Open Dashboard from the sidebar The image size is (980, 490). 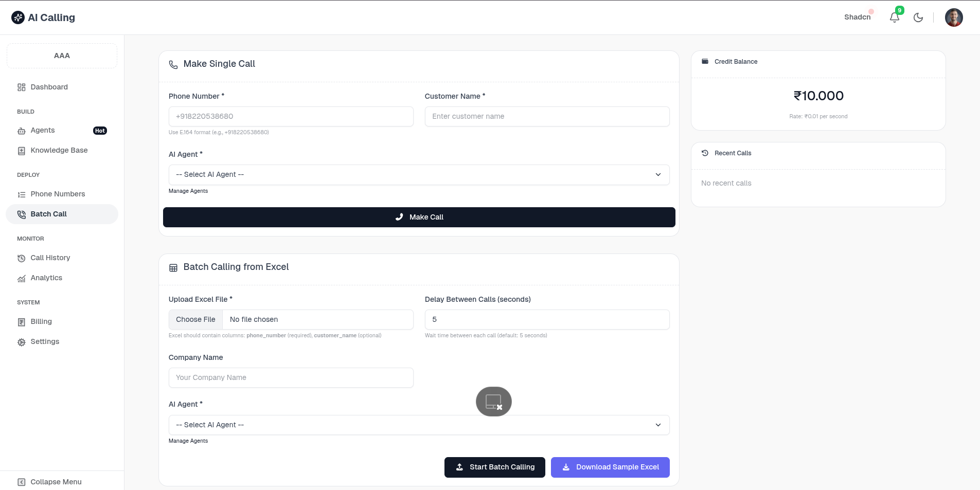49,87
